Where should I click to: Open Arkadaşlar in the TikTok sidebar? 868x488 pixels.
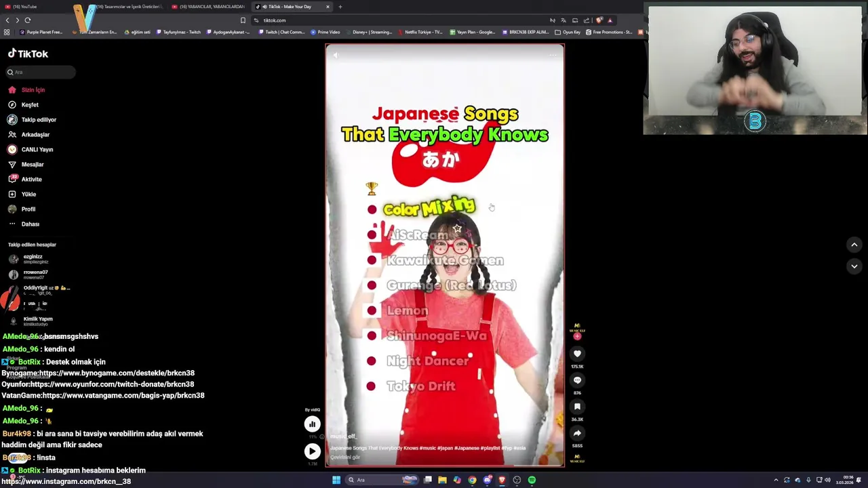click(28, 134)
